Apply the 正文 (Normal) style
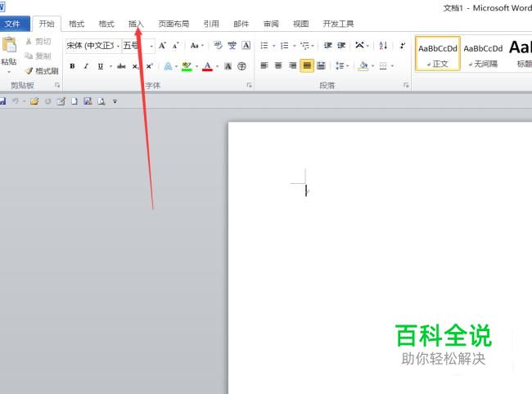Viewport: 532px width, 394px height. (438, 53)
